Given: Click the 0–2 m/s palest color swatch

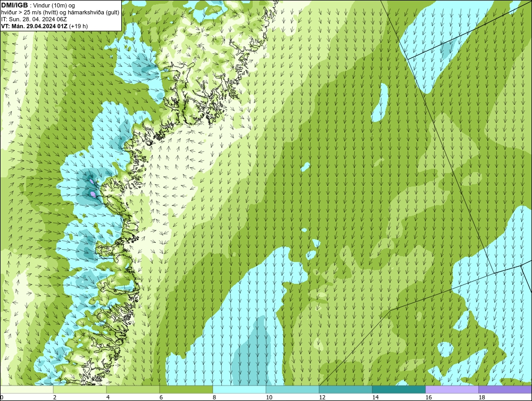Looking at the screenshot, I should [x=27, y=389].
